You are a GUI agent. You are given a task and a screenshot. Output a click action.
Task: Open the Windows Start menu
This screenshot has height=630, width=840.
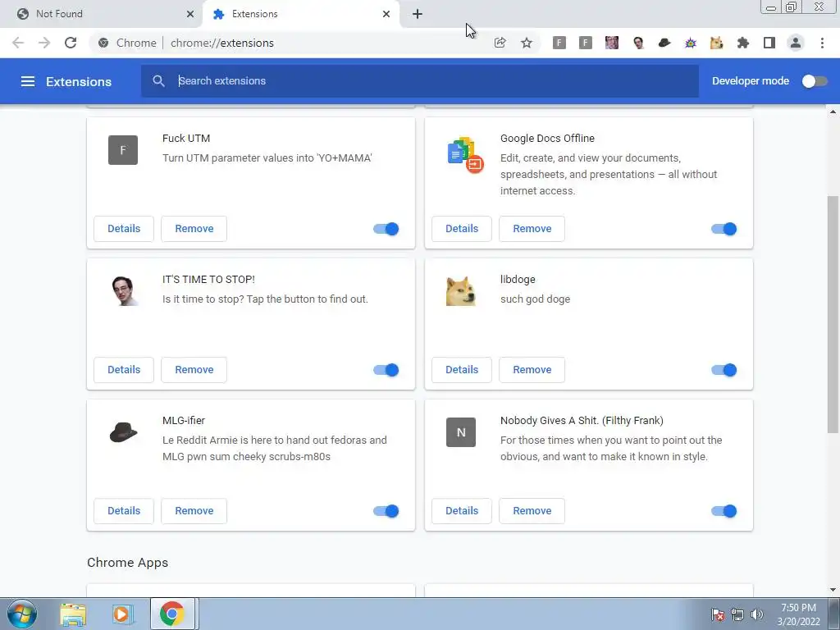[22, 614]
